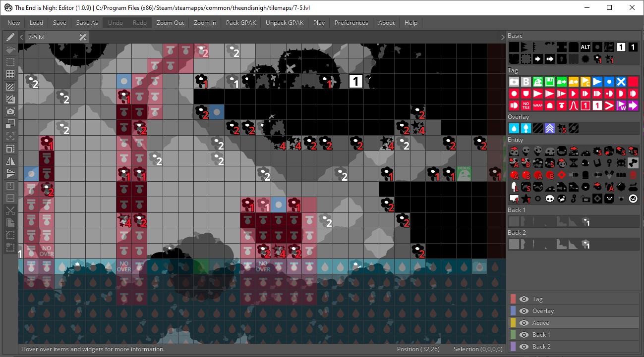
Task: Hide the Active layer with its eye
Action: pyautogui.click(x=524, y=323)
